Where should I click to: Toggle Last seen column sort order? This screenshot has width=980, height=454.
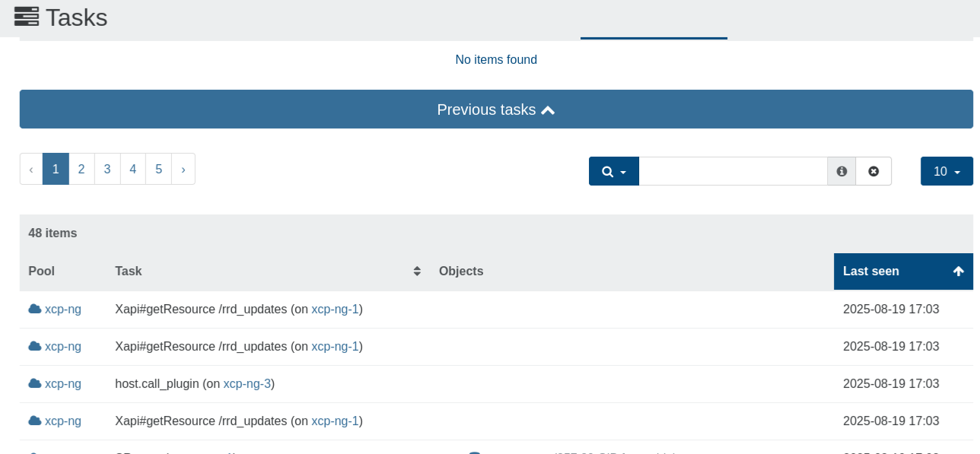point(903,271)
